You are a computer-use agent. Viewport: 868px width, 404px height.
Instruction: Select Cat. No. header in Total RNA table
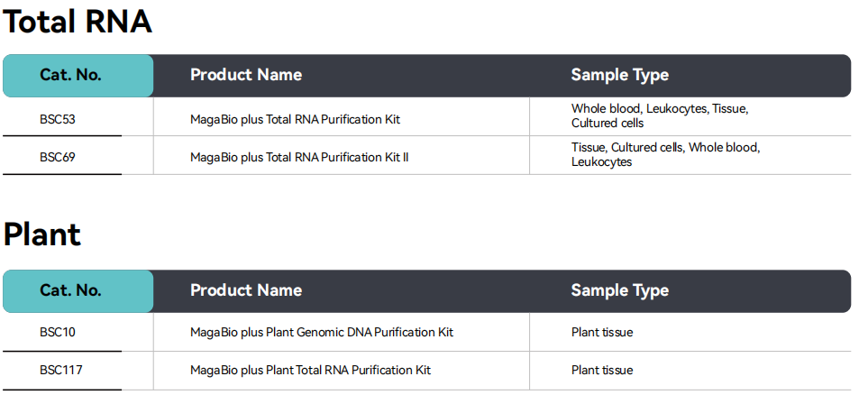(x=70, y=75)
